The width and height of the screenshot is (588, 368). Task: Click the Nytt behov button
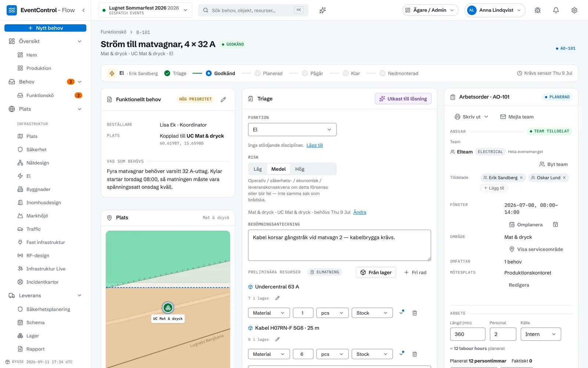pyautogui.click(x=45, y=28)
